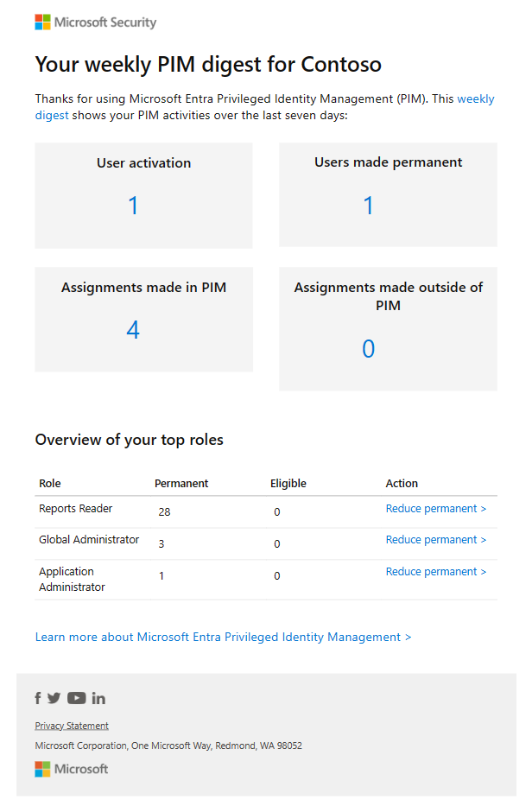532x806 pixels.
Task: Click Reduce permanent for Application Administrator
Action: pyautogui.click(x=435, y=571)
